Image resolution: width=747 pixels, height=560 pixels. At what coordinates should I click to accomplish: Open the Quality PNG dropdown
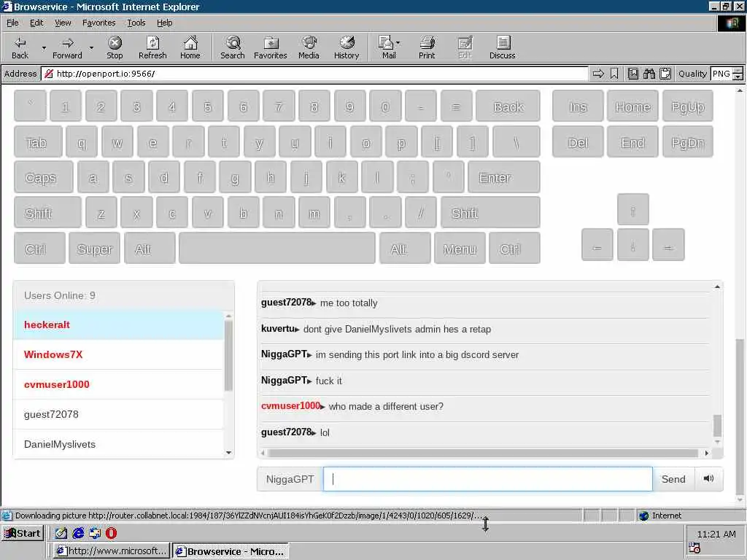point(738,74)
